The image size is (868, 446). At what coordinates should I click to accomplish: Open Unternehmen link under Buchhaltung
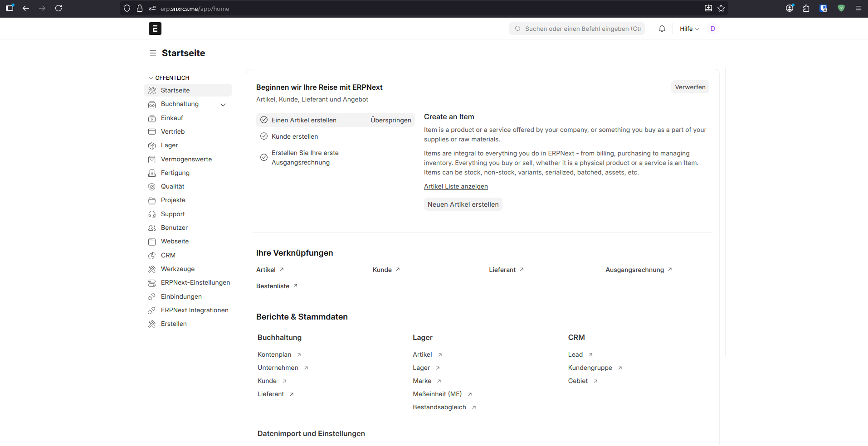point(283,368)
